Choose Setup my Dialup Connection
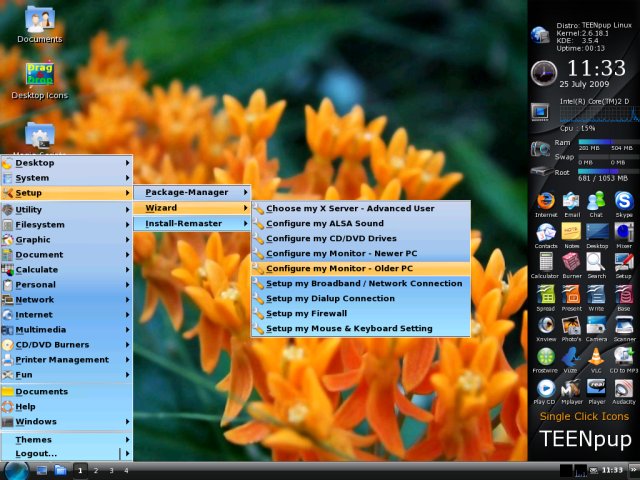 point(361,298)
